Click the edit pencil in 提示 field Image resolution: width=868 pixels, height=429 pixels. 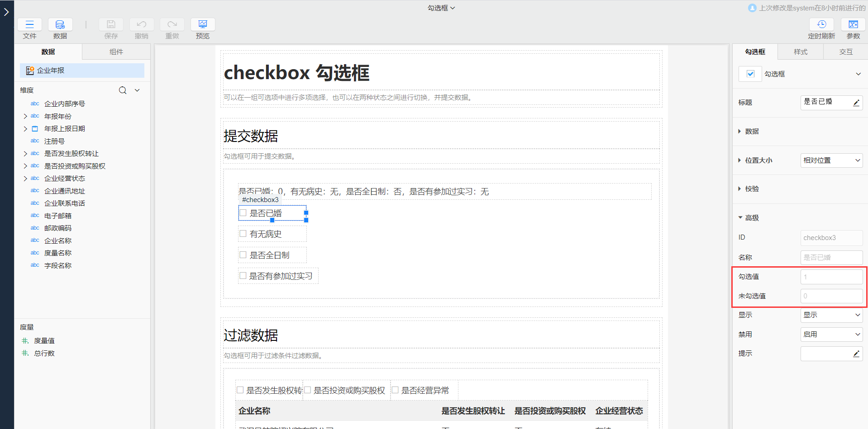(x=856, y=354)
